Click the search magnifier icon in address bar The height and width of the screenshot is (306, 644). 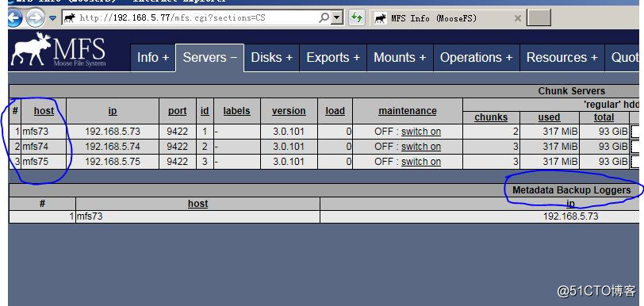pos(324,17)
